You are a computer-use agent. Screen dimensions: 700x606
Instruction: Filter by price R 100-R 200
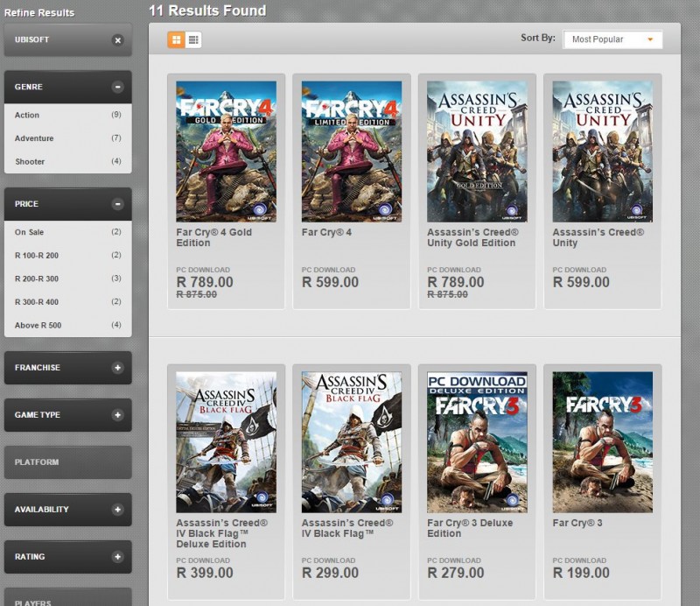point(68,255)
